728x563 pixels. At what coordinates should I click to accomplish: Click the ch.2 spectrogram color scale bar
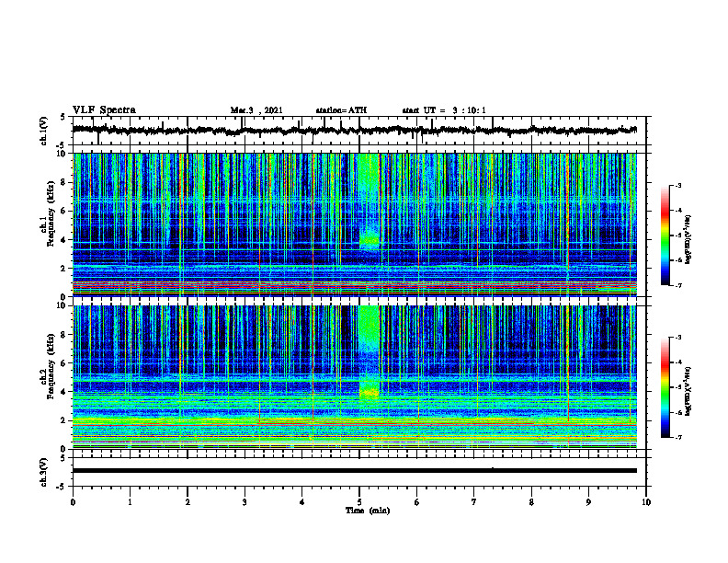pyautogui.click(x=665, y=387)
